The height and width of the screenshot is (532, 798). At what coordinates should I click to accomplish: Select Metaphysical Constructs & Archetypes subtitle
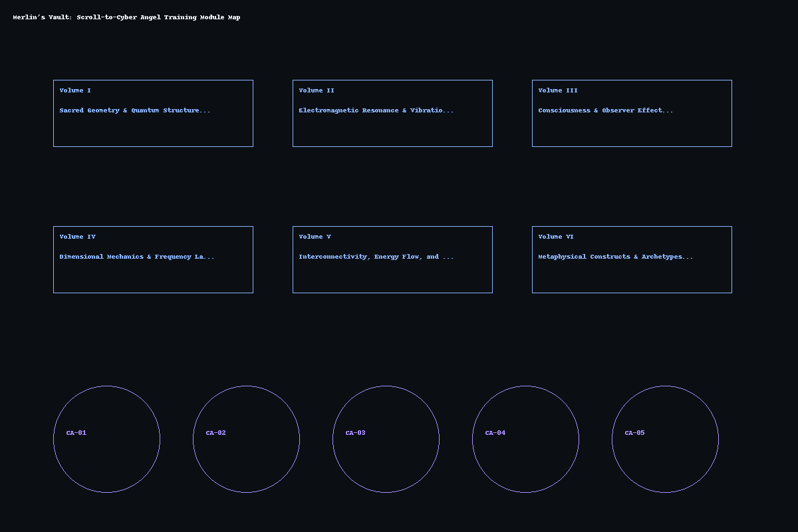tap(615, 257)
